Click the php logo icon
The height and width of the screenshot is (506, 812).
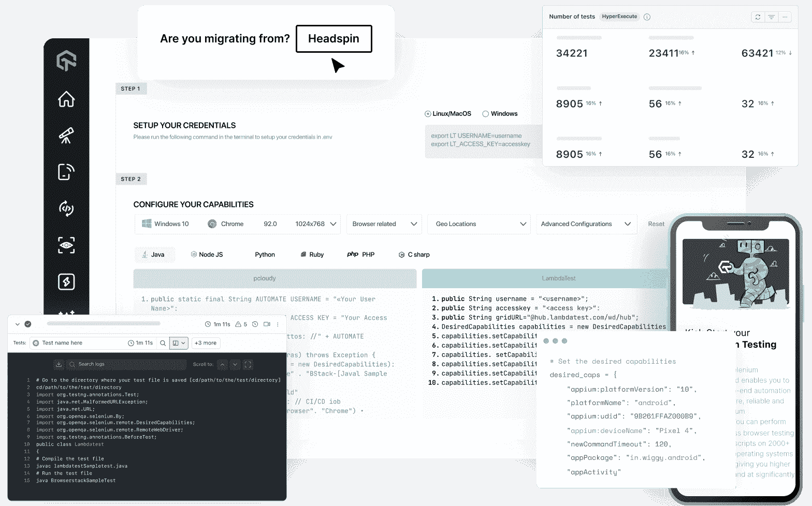pos(353,255)
